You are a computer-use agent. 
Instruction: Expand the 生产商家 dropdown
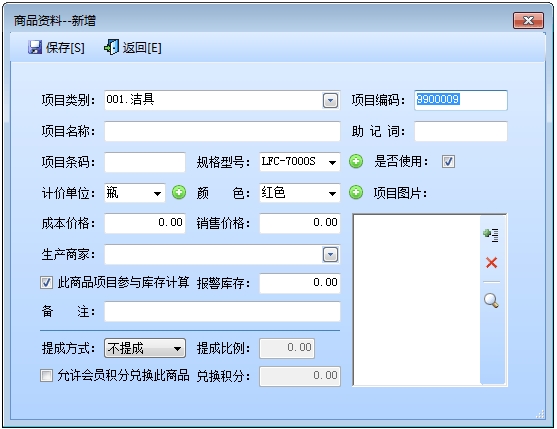pyautogui.click(x=330, y=254)
